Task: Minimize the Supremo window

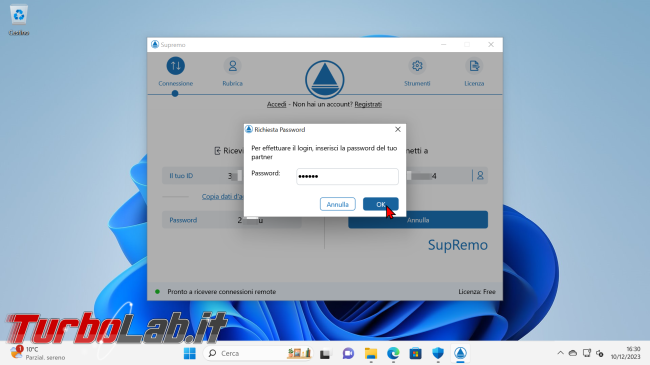Action: point(444,44)
